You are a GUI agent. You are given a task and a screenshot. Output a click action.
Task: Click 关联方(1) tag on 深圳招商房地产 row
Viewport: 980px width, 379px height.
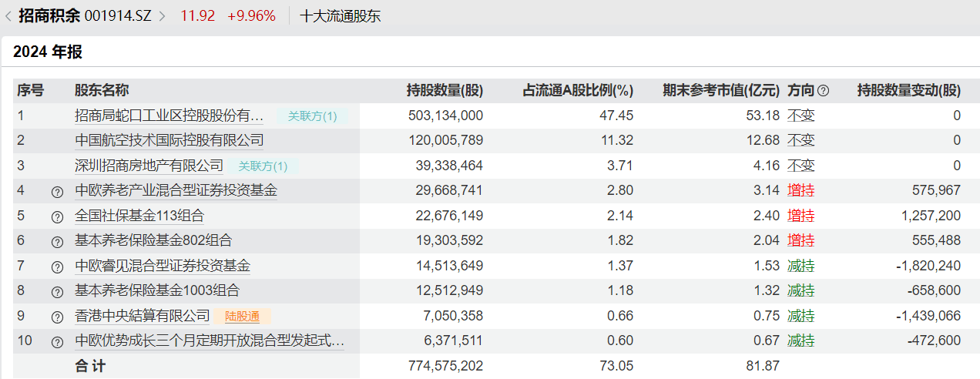point(263,166)
